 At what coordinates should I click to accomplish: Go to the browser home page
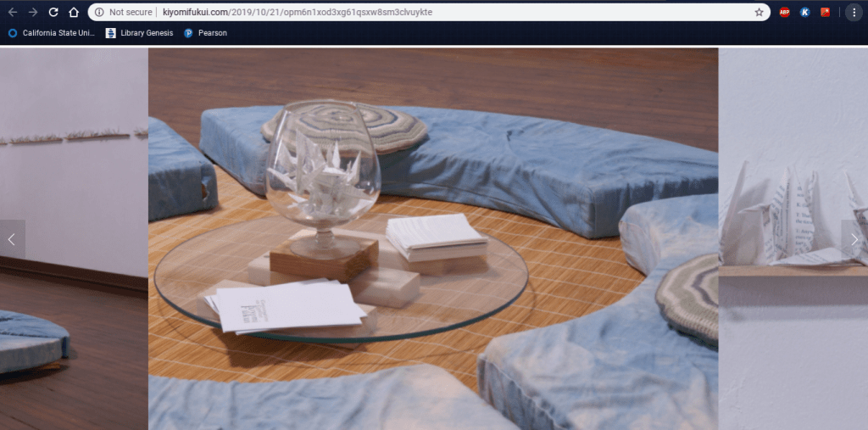point(74,13)
